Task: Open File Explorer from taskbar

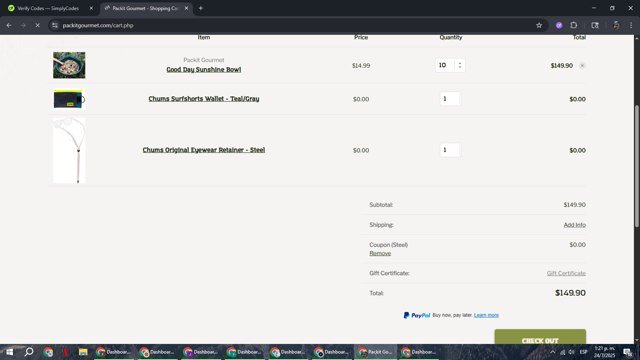Action: (x=83, y=352)
